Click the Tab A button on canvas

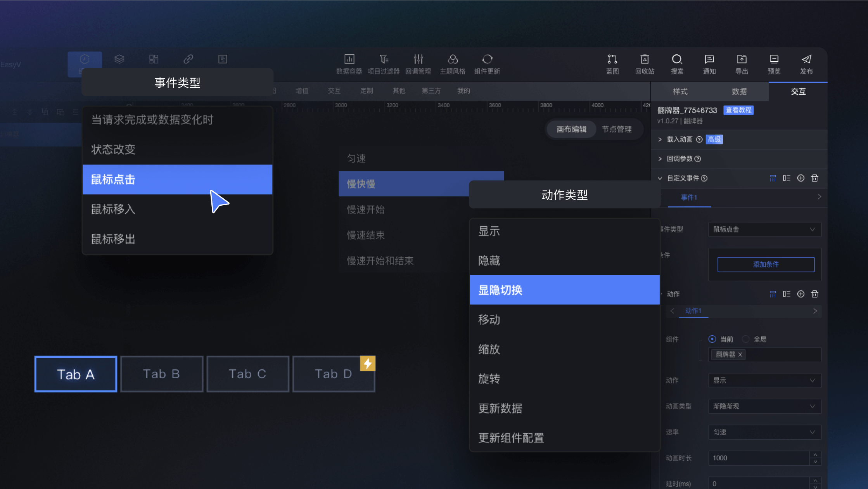click(76, 374)
